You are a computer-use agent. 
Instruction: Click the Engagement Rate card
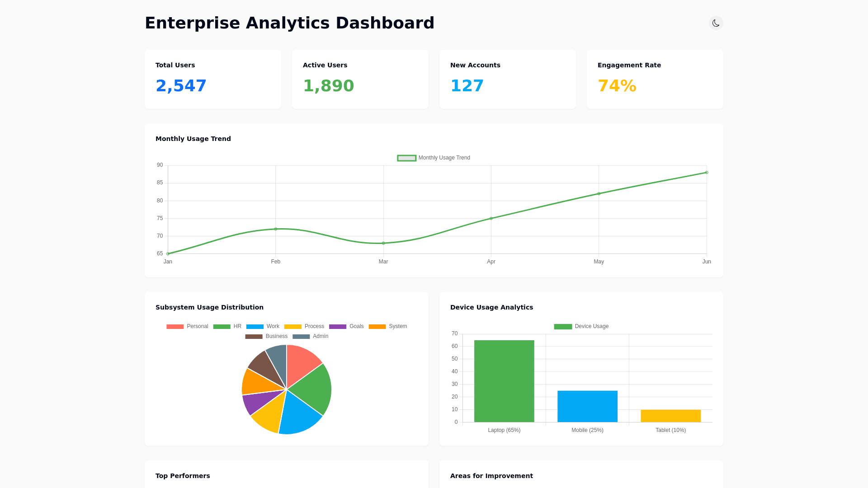(655, 80)
